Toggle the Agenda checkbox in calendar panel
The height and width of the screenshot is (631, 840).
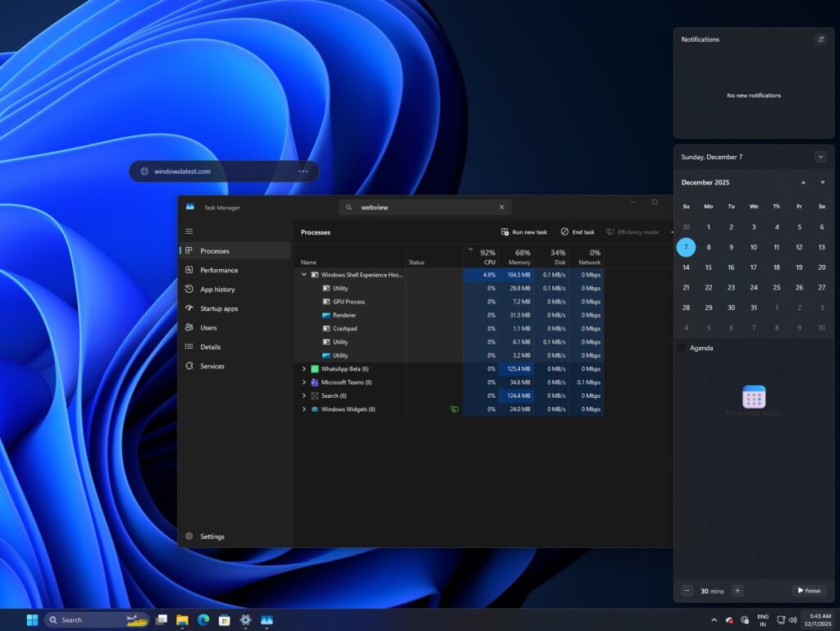(x=682, y=348)
